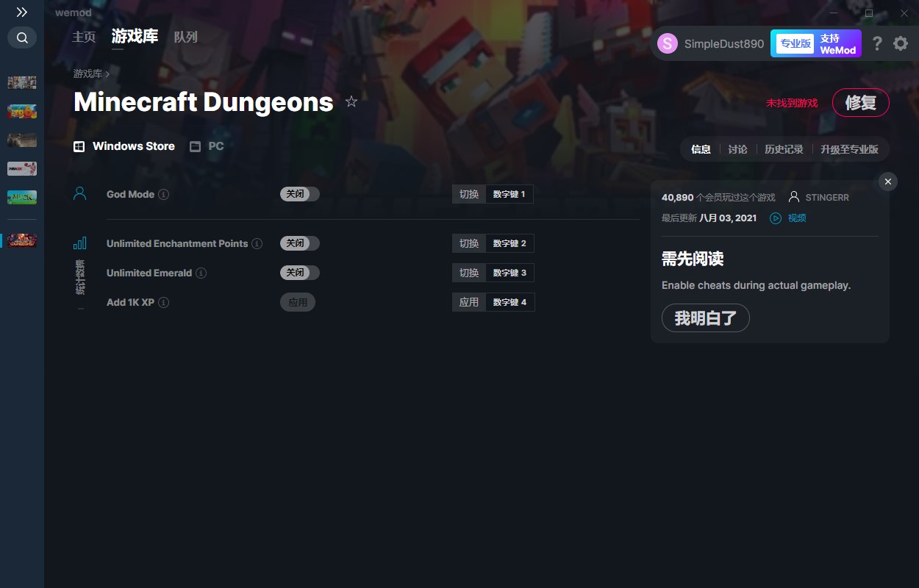This screenshot has height=588, width=919.
Task: Open the 队列 tab
Action: (186, 37)
